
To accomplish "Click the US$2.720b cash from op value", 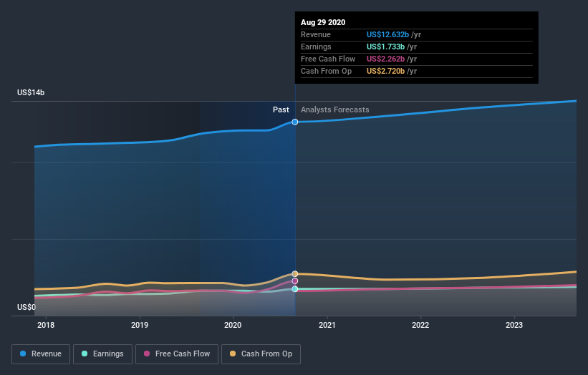I will pos(385,71).
